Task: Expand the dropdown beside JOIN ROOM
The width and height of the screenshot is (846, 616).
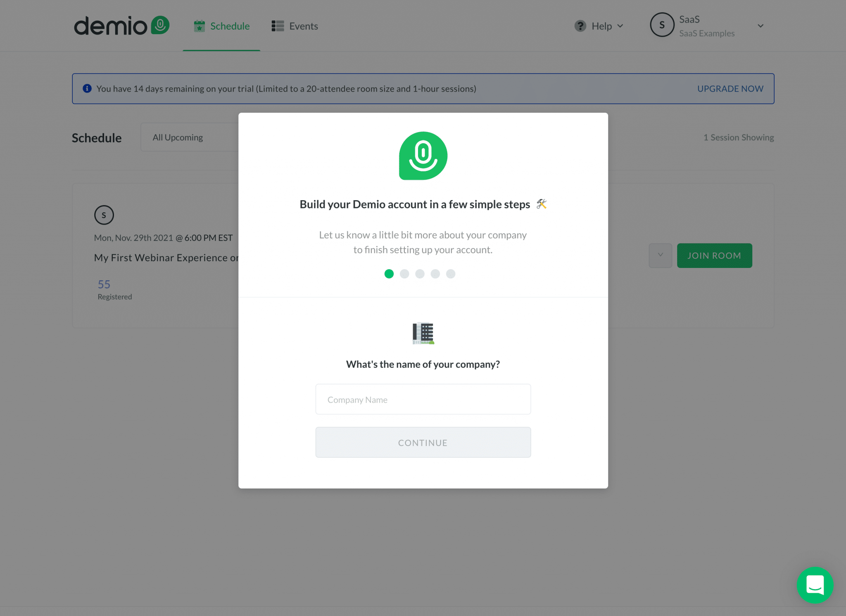Action: click(661, 256)
